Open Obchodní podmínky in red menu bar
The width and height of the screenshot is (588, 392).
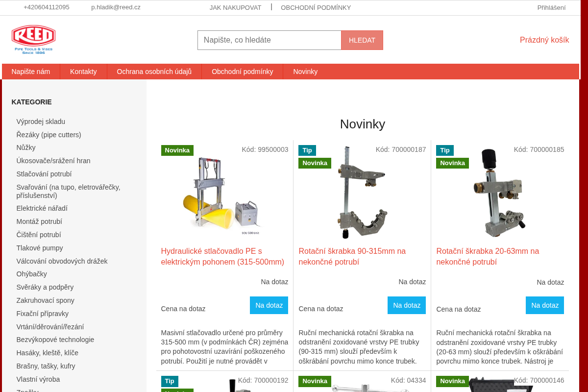tap(243, 72)
